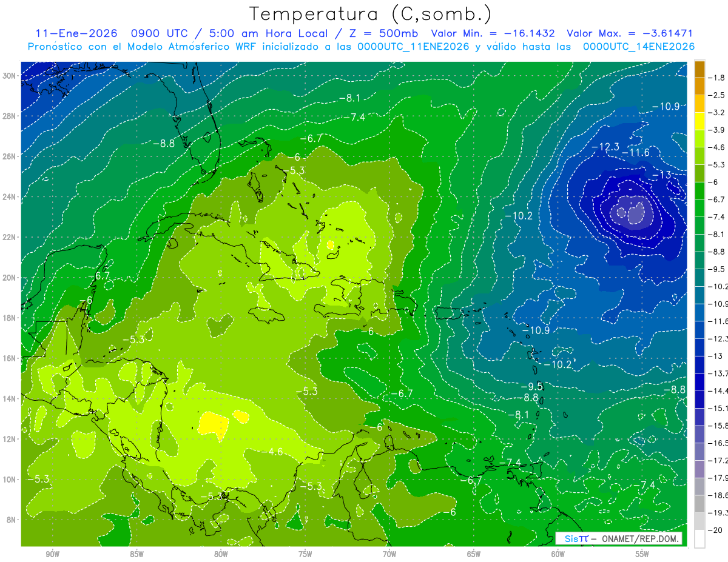Click the "85W" longitude axis label
Image resolution: width=728 pixels, height=562 pixels.
point(136,554)
